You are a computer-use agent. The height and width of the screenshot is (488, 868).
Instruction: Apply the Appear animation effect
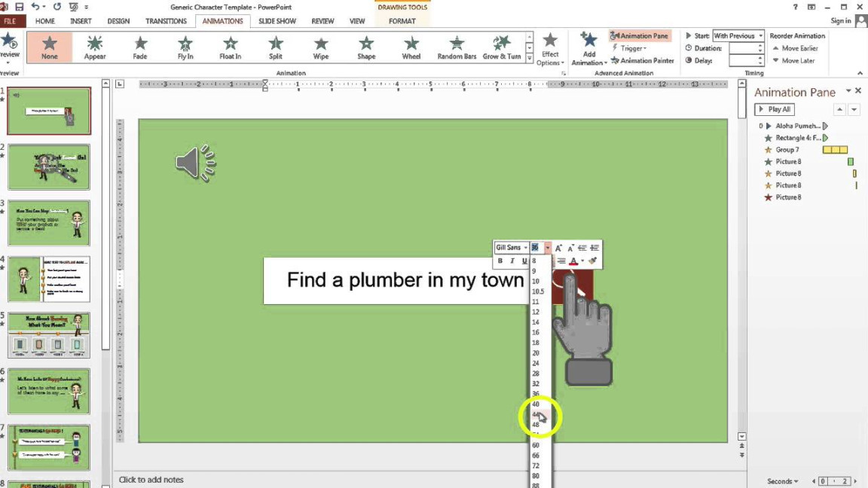(95, 47)
